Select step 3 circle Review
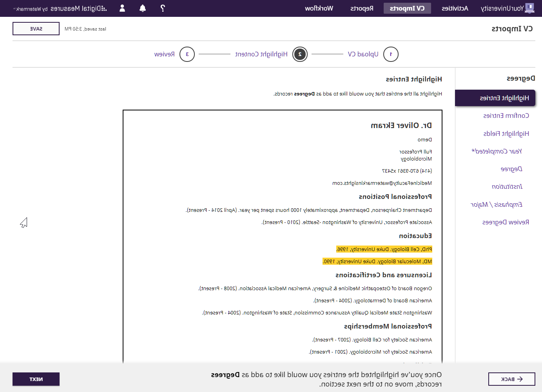The height and width of the screenshot is (392, 542). pyautogui.click(x=187, y=54)
